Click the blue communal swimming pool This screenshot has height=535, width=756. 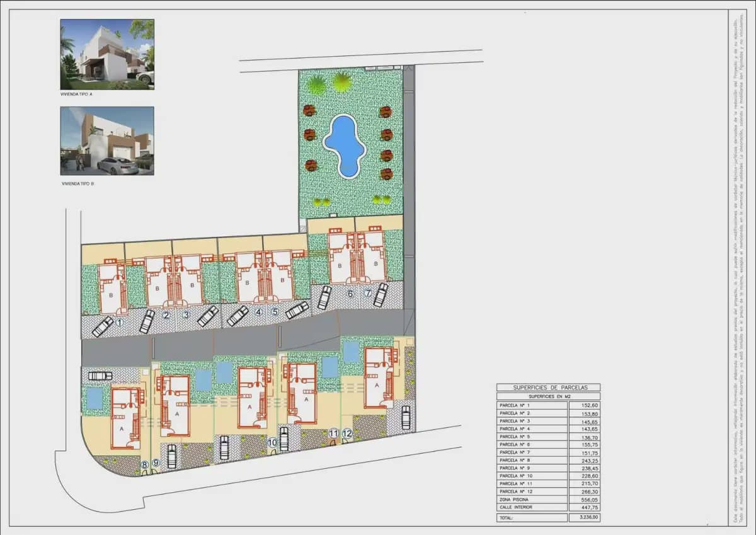pos(344,146)
